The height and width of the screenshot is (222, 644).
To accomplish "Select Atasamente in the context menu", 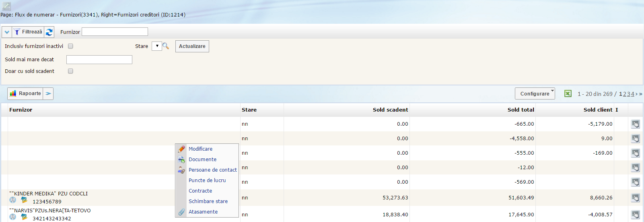I will pyautogui.click(x=203, y=212).
